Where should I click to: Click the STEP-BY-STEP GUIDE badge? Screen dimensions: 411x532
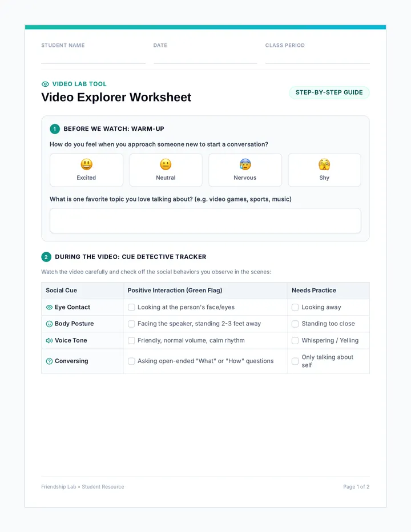[329, 92]
